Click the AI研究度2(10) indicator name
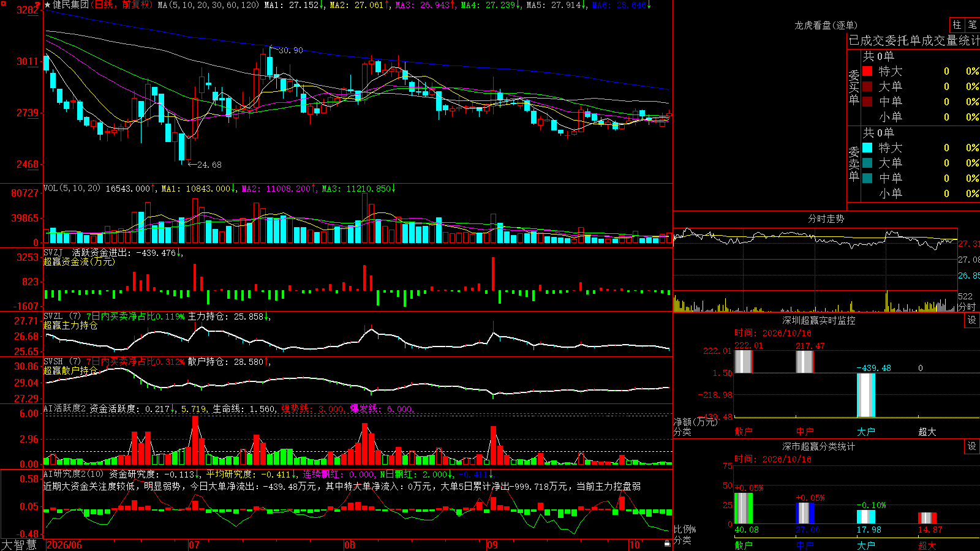Image resolution: width=980 pixels, height=551 pixels. pos(73,474)
